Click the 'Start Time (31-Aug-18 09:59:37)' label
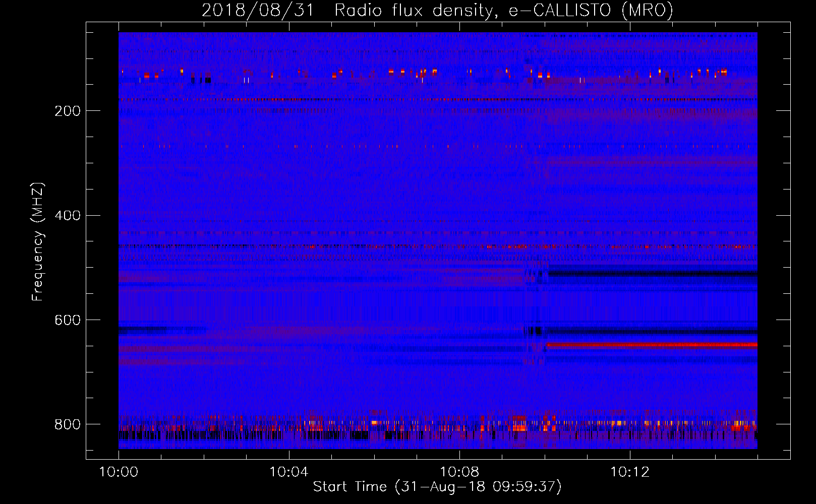This screenshot has width=816, height=504. pyautogui.click(x=437, y=487)
